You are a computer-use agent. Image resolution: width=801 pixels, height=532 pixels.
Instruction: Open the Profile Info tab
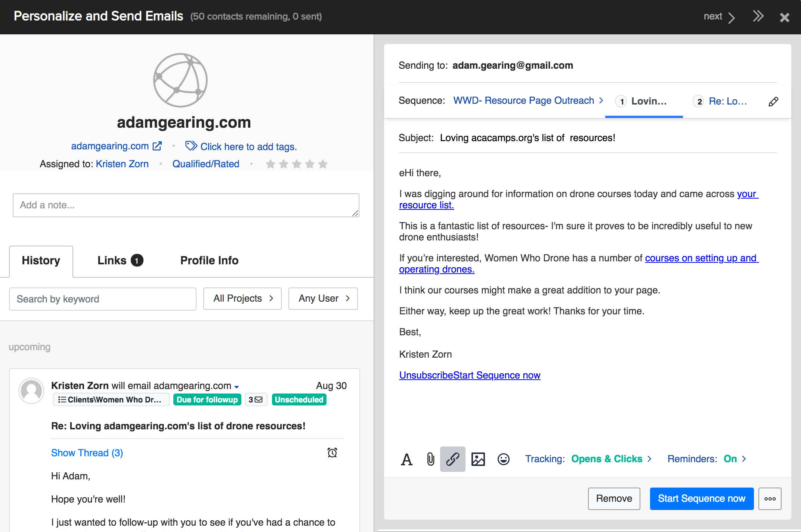tap(209, 260)
